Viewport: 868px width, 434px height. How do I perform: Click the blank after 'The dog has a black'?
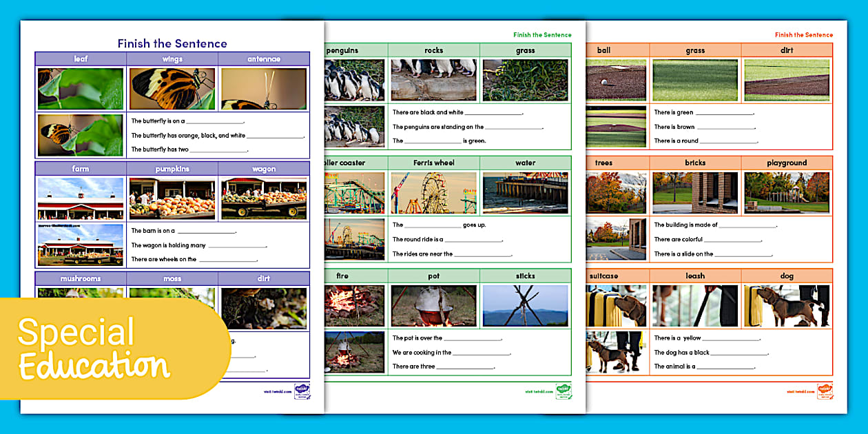point(739,354)
